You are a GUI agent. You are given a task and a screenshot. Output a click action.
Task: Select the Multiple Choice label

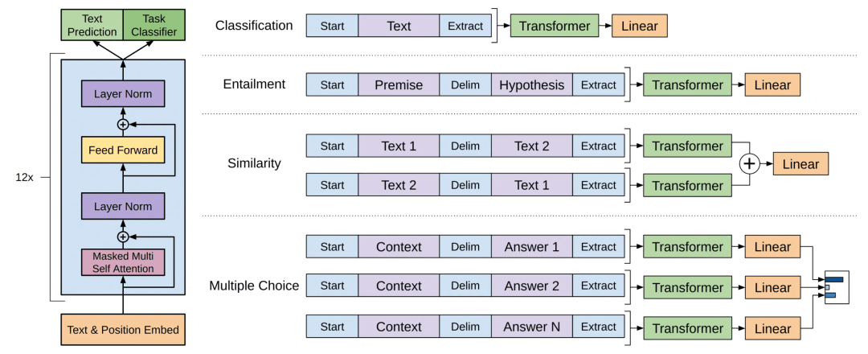[254, 286]
